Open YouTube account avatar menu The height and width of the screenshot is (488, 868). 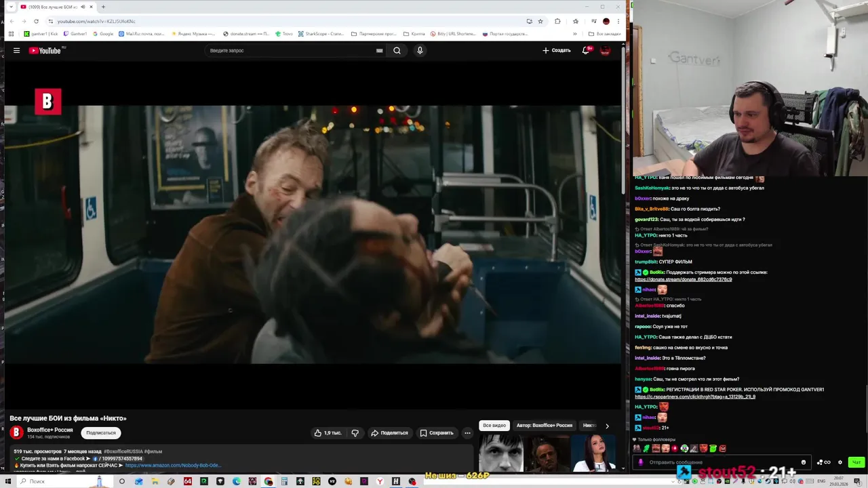coord(605,50)
